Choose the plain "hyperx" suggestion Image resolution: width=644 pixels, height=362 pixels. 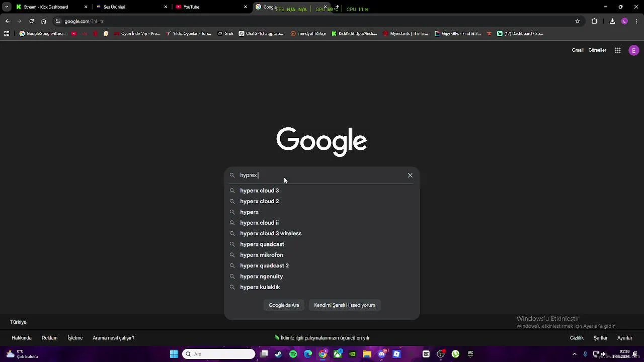click(322, 212)
